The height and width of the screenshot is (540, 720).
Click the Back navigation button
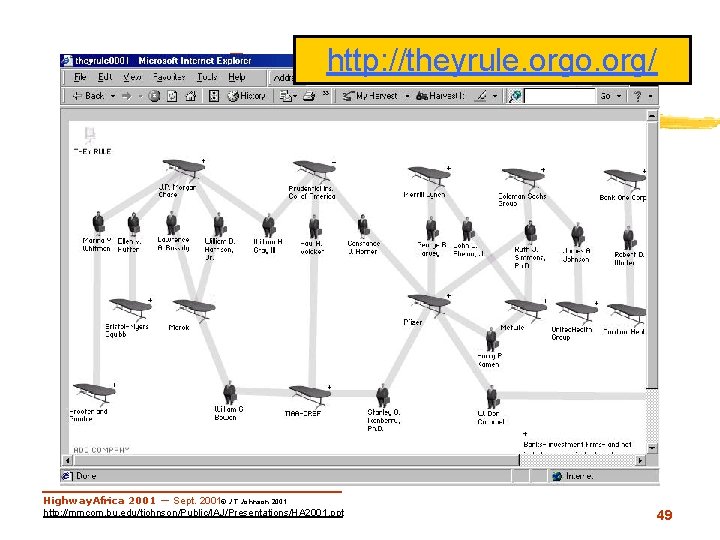pyautogui.click(x=88, y=96)
